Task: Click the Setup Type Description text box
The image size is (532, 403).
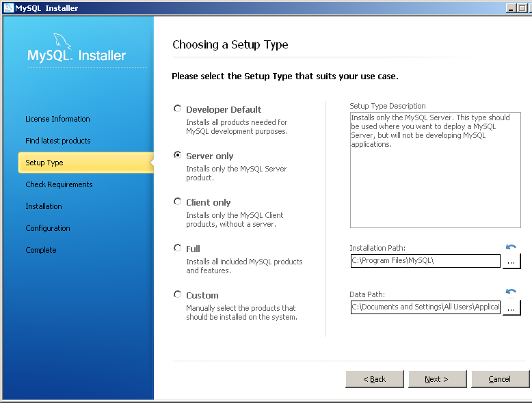Action: pos(436,170)
